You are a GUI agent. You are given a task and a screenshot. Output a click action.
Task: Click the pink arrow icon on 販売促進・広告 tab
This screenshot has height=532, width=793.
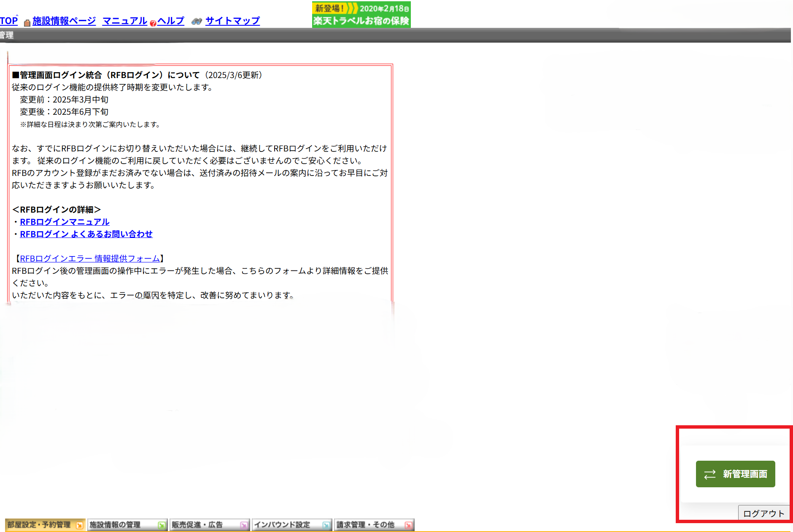pos(244,525)
